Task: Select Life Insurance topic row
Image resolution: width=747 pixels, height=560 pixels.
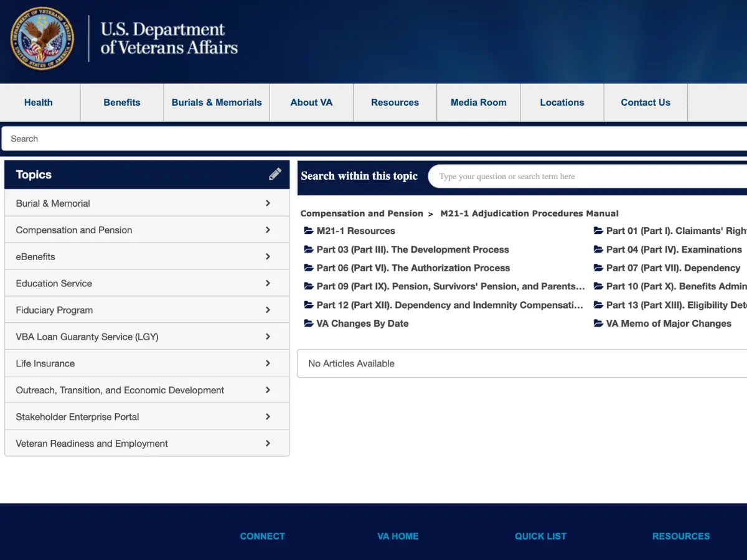Action: 147,363
